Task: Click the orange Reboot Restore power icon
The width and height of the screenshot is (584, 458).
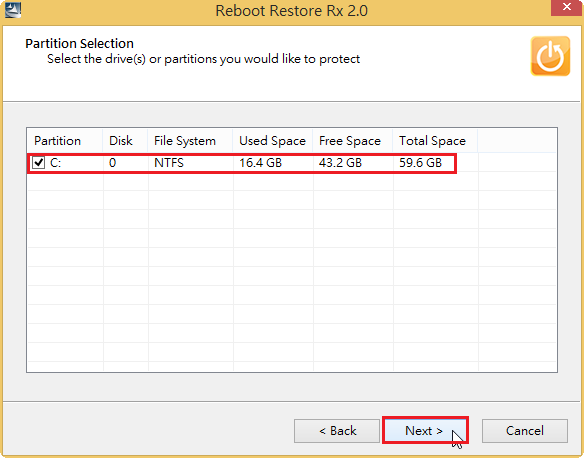Action: [550, 56]
